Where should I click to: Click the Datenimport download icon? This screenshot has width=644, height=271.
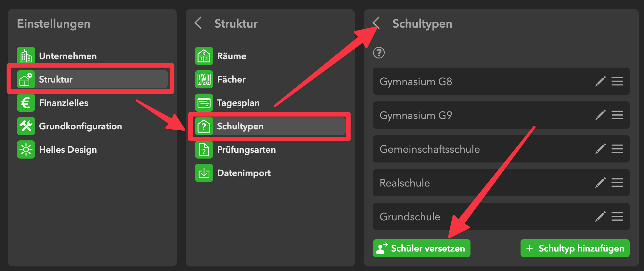(204, 173)
